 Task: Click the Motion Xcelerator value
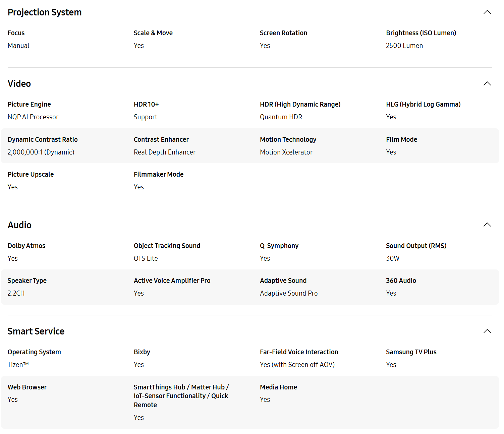point(286,152)
